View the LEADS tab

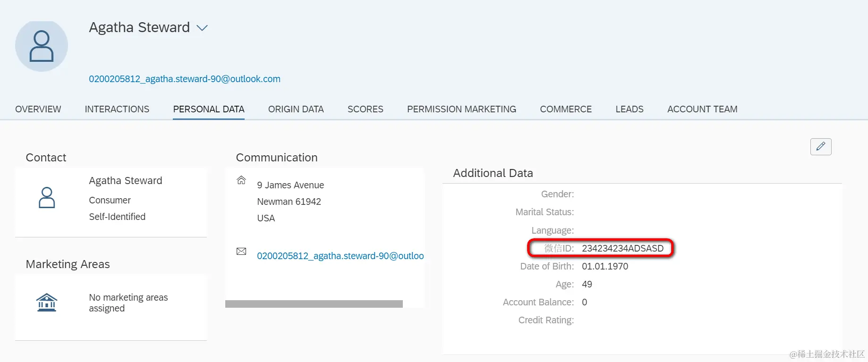[630, 109]
